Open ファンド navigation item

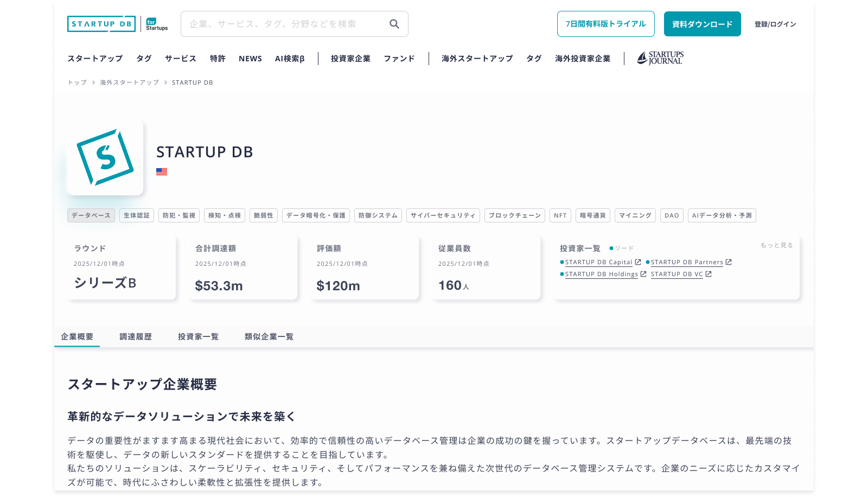point(399,59)
